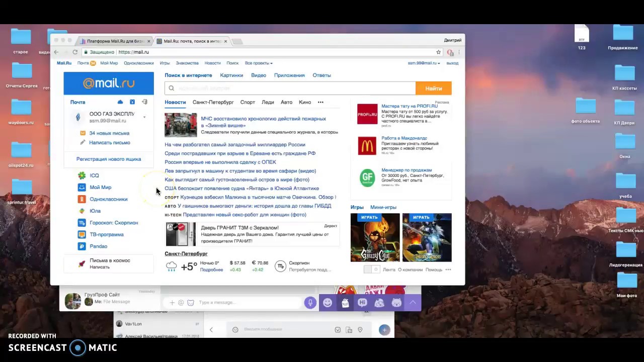The width and height of the screenshot is (644, 362).
Task: Click Написать письмо link
Action: [x=110, y=143]
